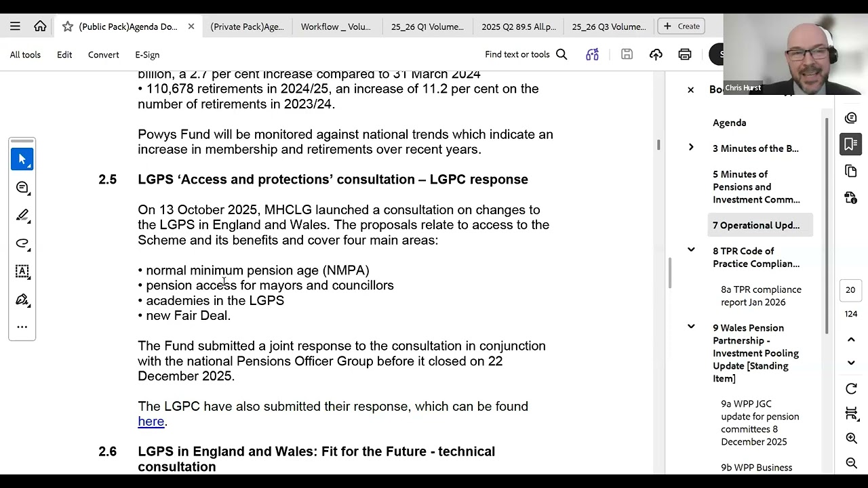Image resolution: width=868 pixels, height=488 pixels.
Task: Expand the 3 Minutes of the B... bookmark
Action: tap(691, 147)
